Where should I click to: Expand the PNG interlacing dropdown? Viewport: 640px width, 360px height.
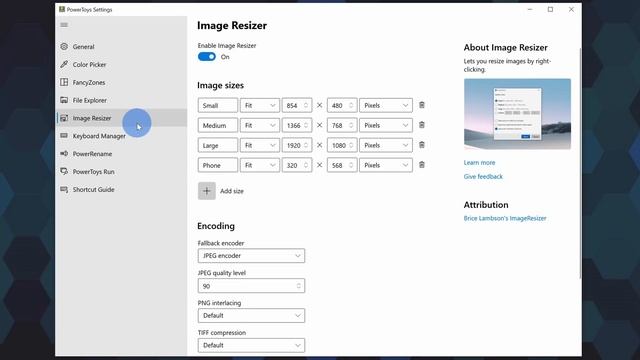(251, 316)
